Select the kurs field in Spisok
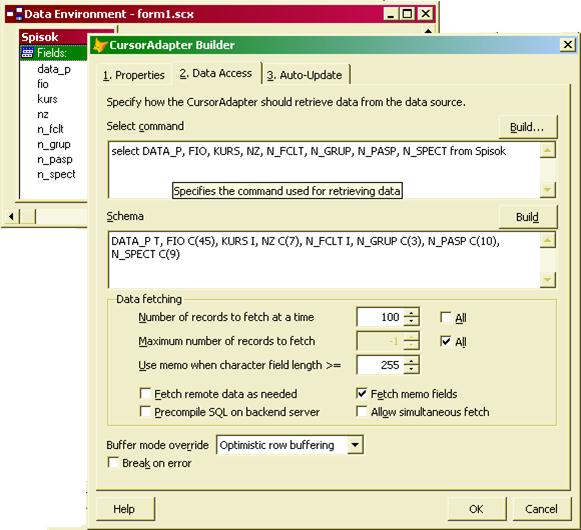581x530 pixels. tap(47, 99)
